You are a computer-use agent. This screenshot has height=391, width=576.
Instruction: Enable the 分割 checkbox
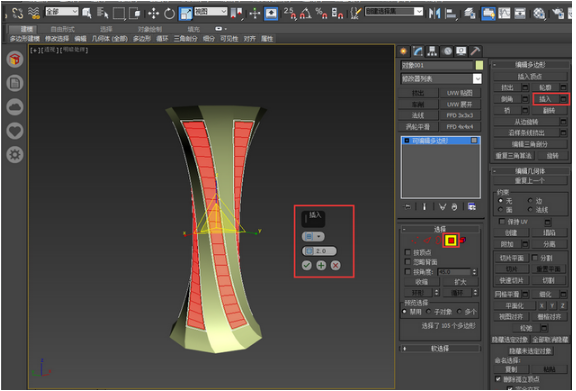pos(535,258)
